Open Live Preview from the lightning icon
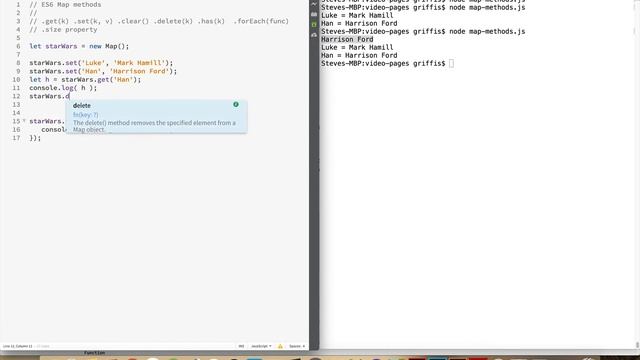 pyautogui.click(x=314, y=4)
